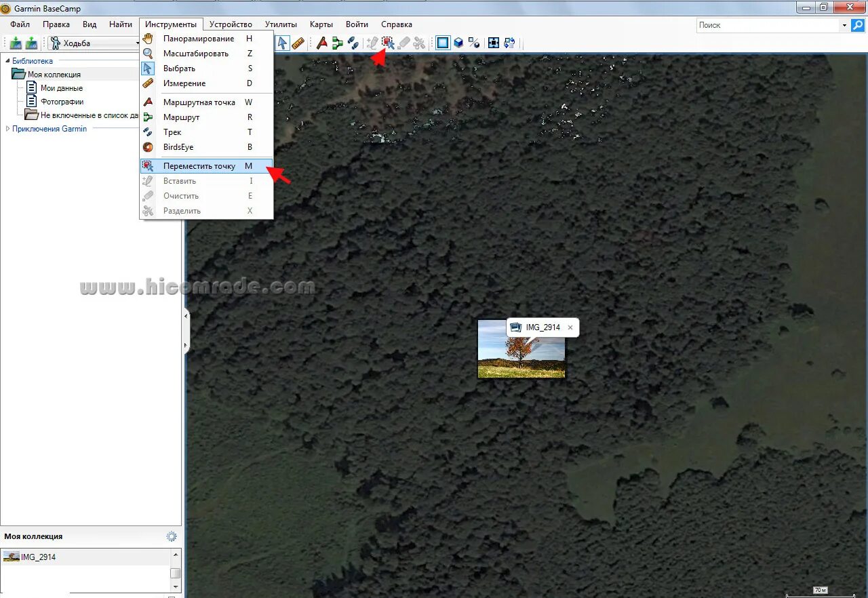This screenshot has width=868, height=598.
Task: Click the Поиск search field
Action: (768, 25)
